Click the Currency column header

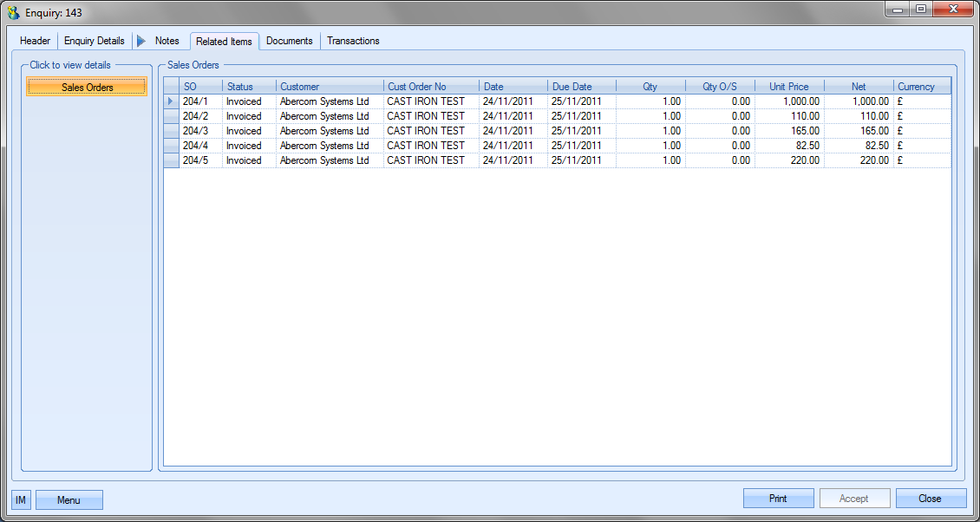pyautogui.click(x=922, y=87)
